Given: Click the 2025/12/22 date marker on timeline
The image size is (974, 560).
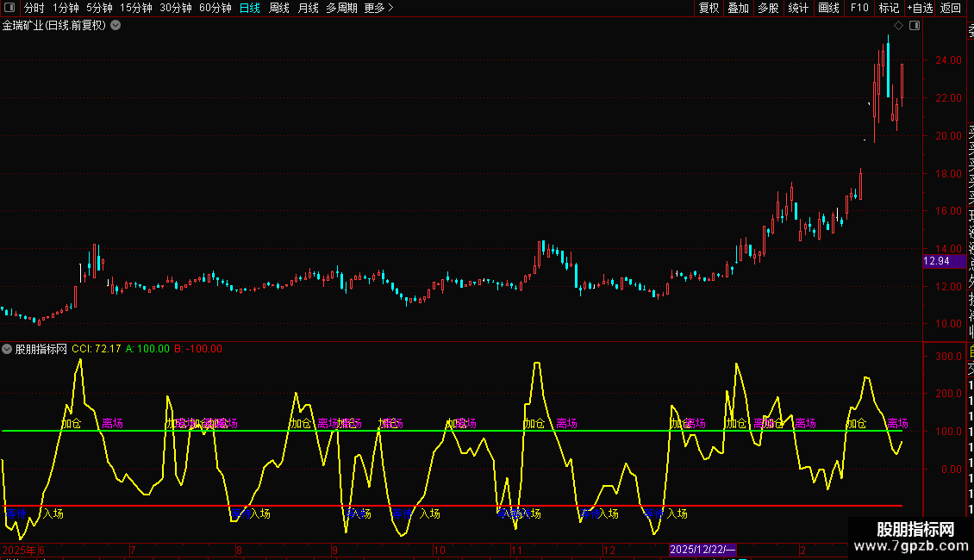Looking at the screenshot, I should tap(702, 550).
